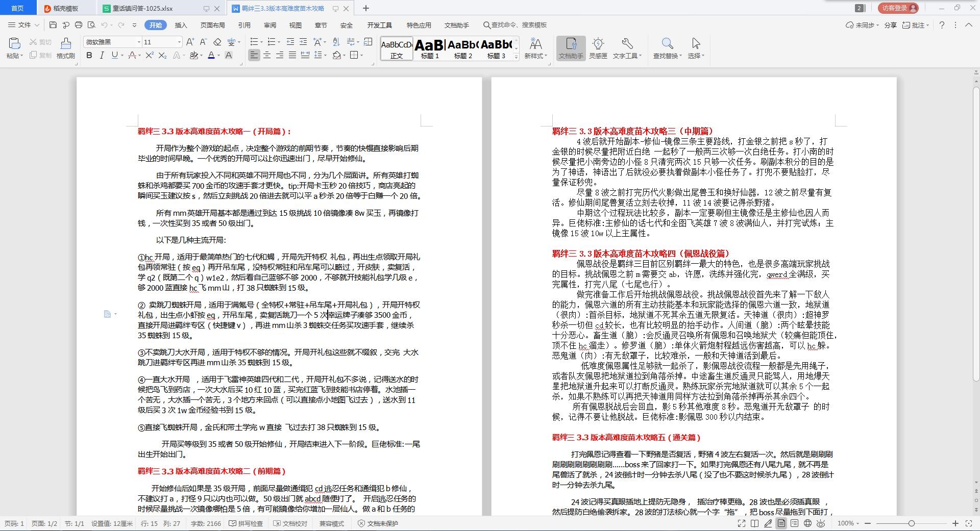The width and height of the screenshot is (980, 531).
Task: Click the Document Assistant (文档助手) ribbon button
Action: pos(571,48)
